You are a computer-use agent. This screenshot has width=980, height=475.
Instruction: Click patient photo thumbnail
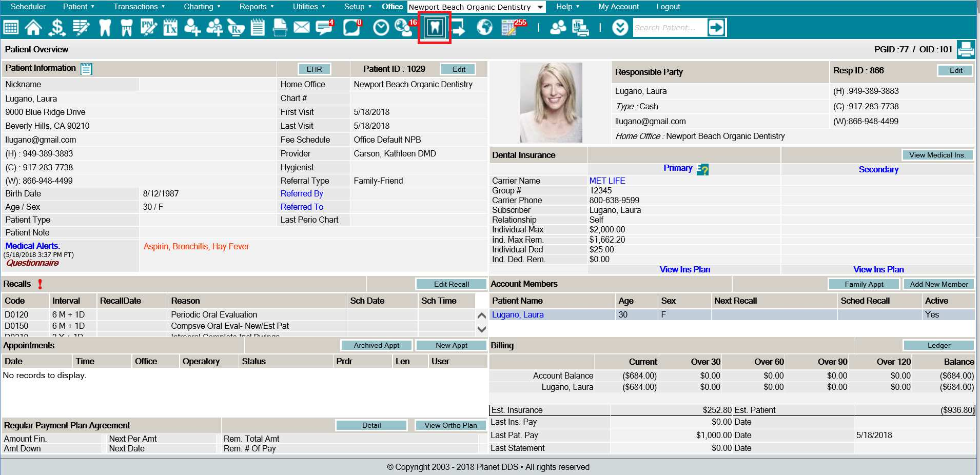pyautogui.click(x=551, y=103)
